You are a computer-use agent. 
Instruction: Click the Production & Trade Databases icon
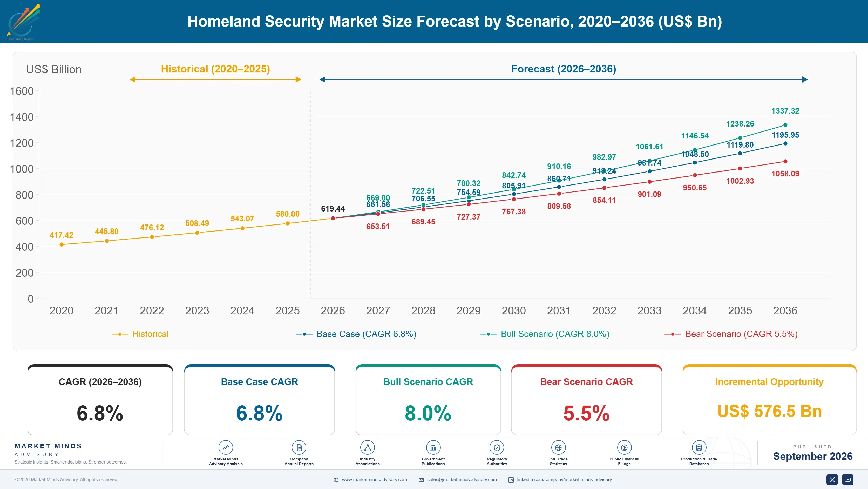tap(699, 447)
